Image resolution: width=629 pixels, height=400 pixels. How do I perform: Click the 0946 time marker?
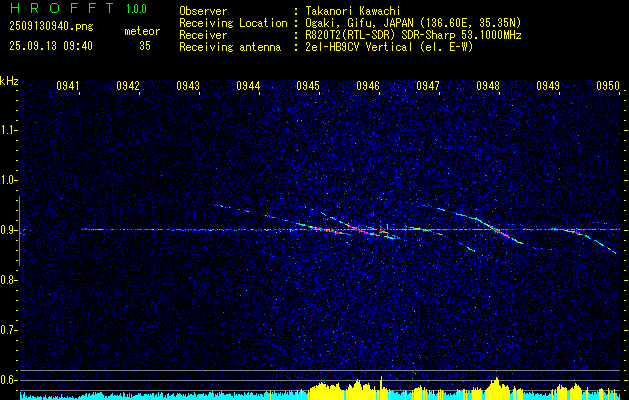pos(368,85)
